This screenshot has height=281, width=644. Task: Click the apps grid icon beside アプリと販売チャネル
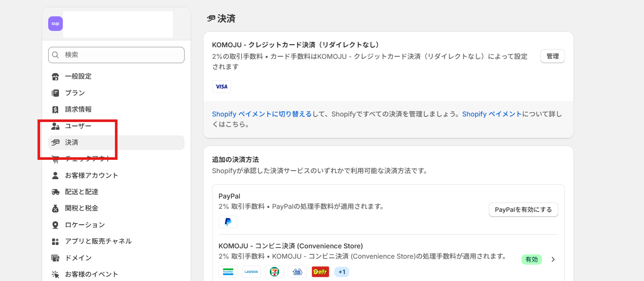coord(55,241)
